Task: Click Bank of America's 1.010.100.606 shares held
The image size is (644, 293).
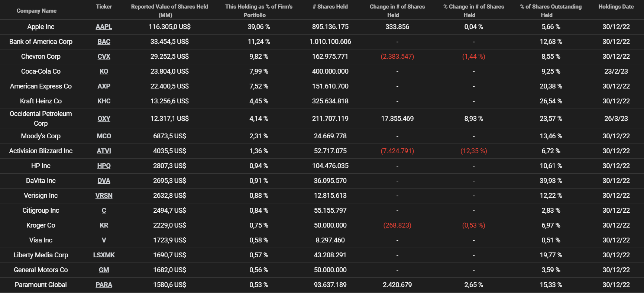Action: pyautogui.click(x=330, y=42)
